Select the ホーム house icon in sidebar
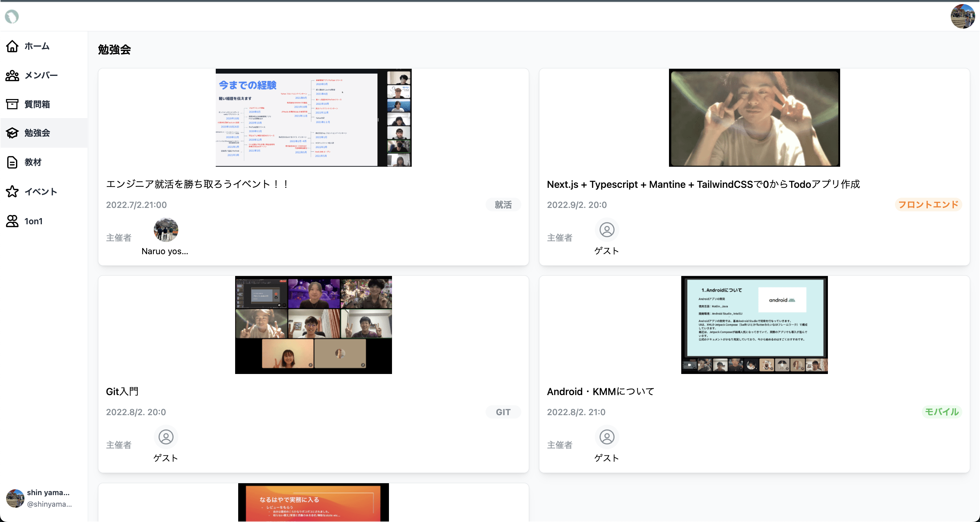This screenshot has width=980, height=522. 12,46
